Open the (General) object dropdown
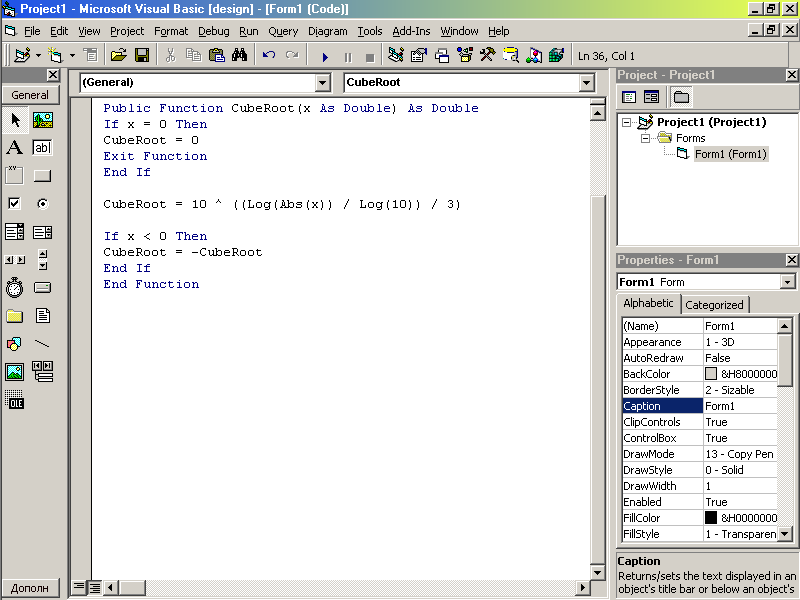 322,83
